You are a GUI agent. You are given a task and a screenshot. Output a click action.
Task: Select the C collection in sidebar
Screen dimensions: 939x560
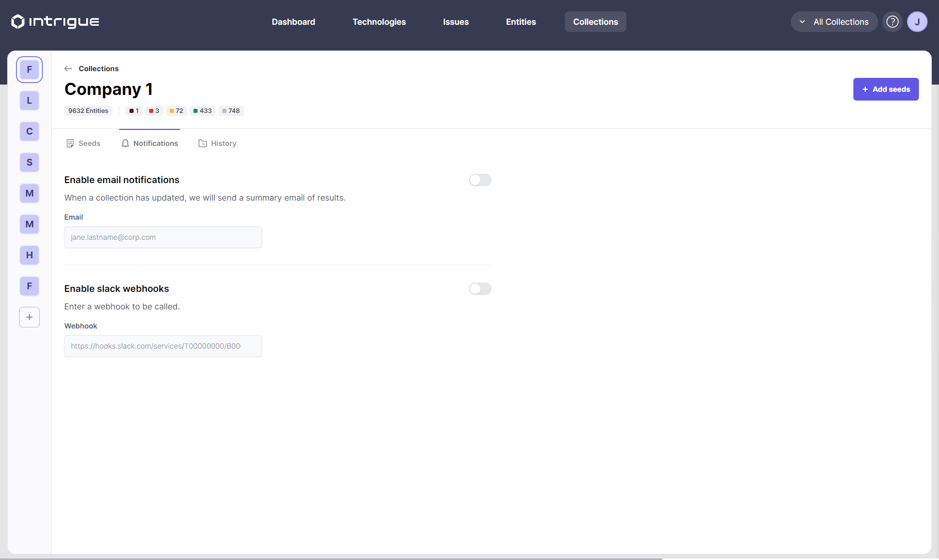tap(29, 131)
